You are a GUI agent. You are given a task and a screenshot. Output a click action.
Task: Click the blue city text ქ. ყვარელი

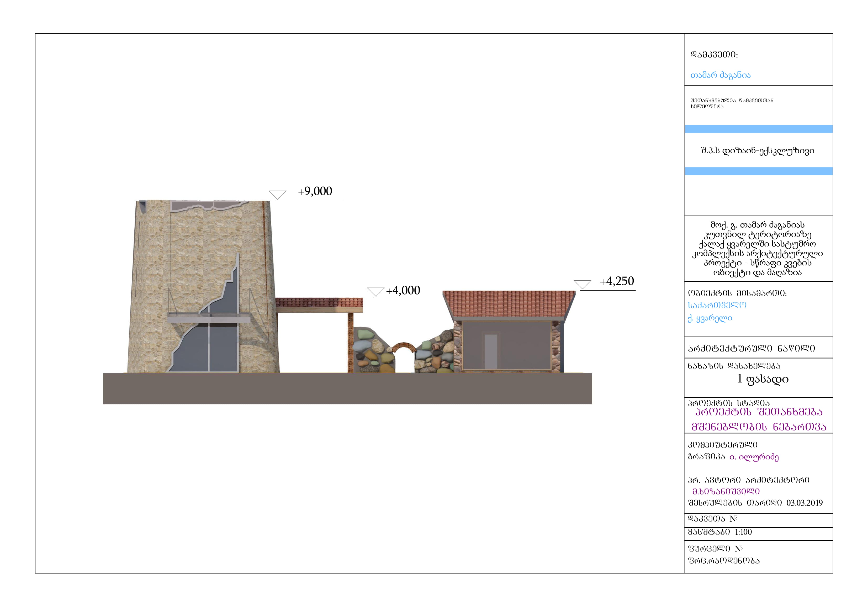point(710,318)
